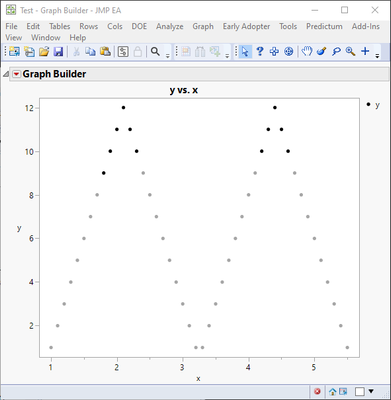Maximize the Graph Builder window
The height and width of the screenshot is (400, 391).
click(x=344, y=10)
